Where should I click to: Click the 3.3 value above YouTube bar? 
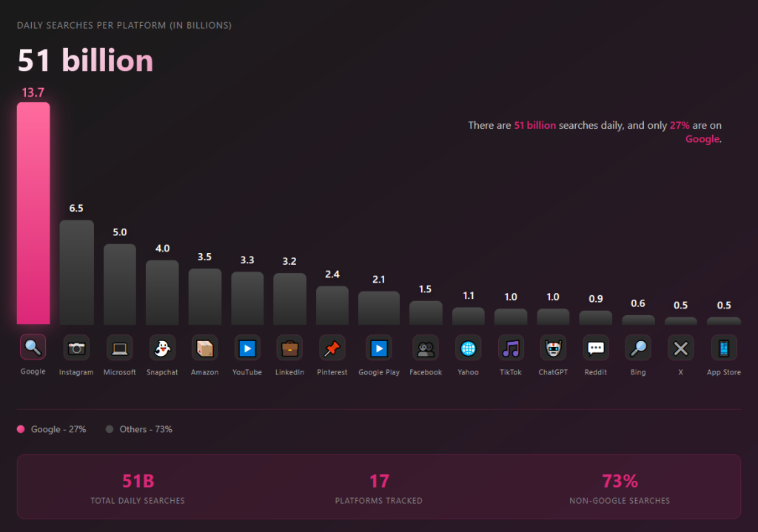tap(247, 260)
